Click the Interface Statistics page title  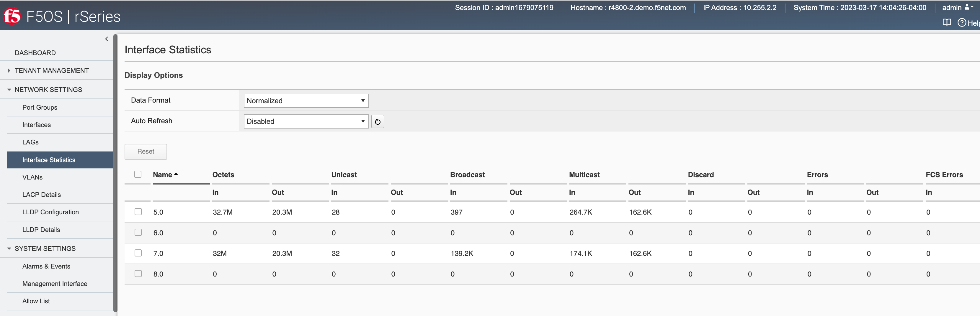click(x=168, y=50)
